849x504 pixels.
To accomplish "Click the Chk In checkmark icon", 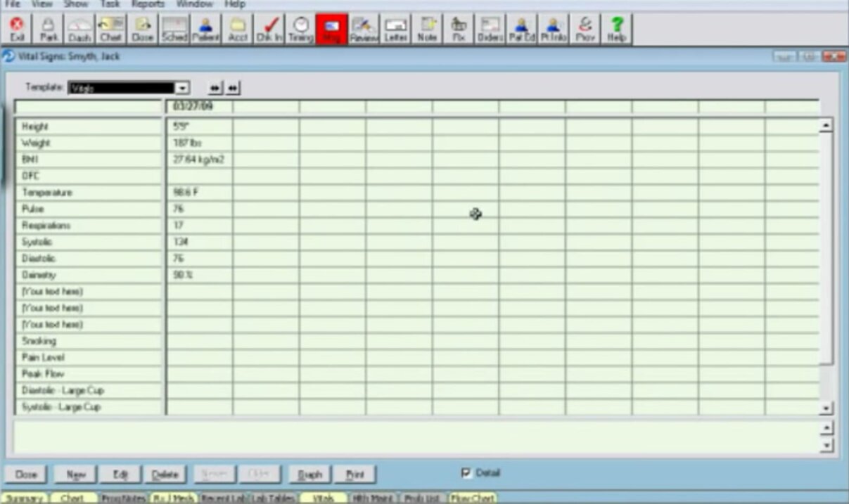I will tap(269, 30).
